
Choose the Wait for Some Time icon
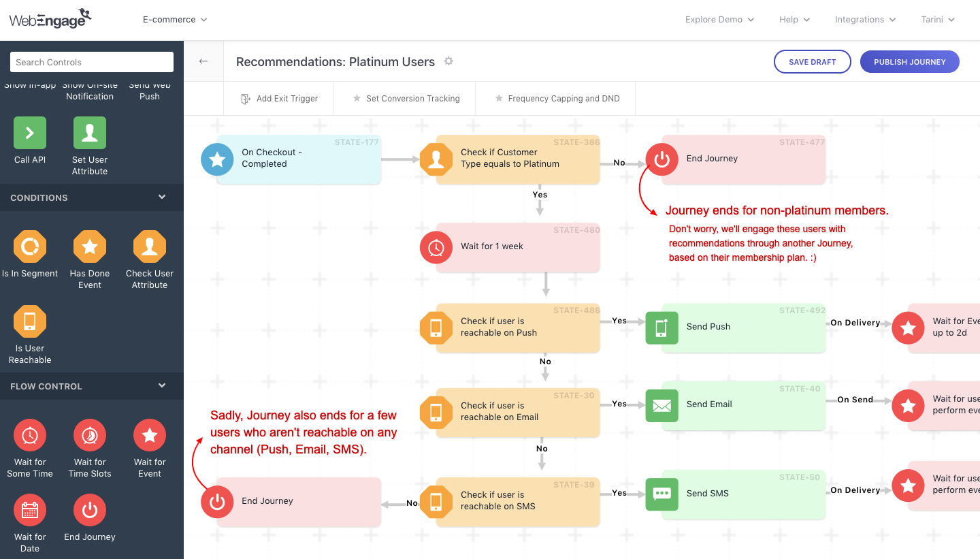(x=30, y=435)
